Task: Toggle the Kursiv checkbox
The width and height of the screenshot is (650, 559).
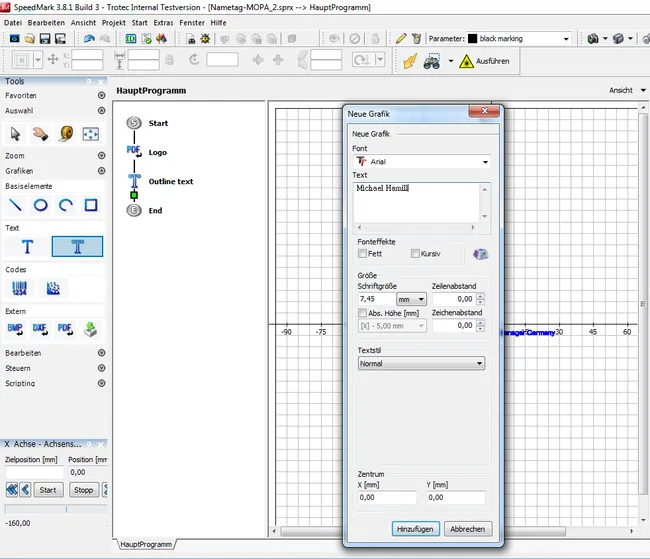Action: pos(416,254)
